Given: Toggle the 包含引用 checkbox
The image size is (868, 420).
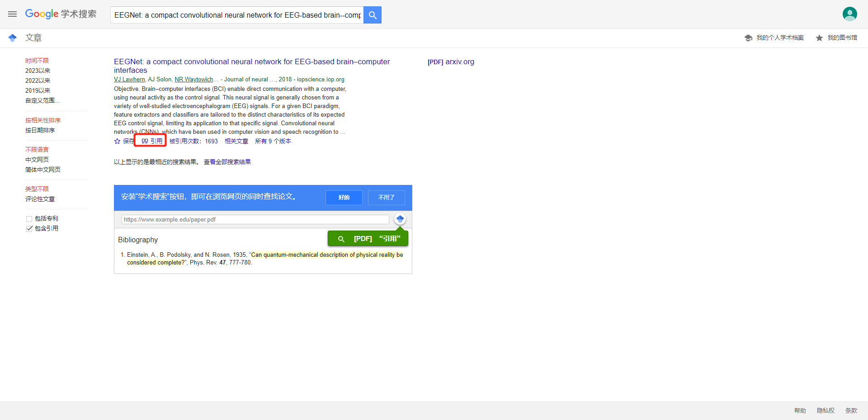Looking at the screenshot, I should 29,229.
